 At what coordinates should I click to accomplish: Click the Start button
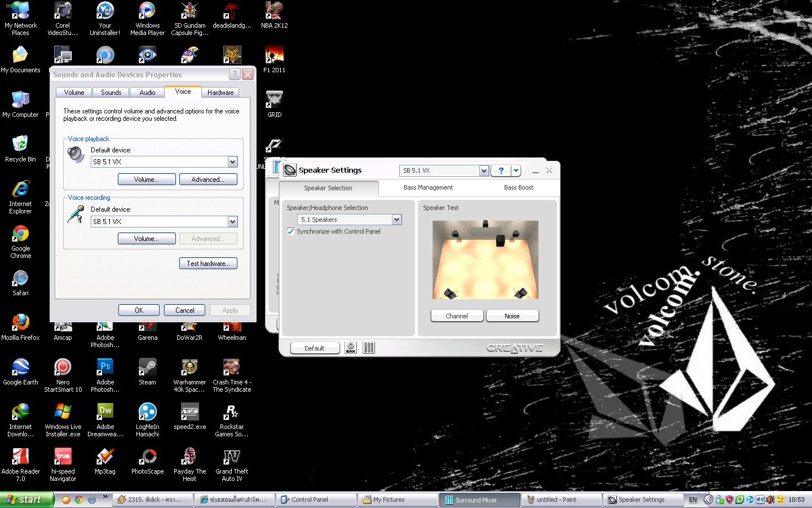point(27,500)
